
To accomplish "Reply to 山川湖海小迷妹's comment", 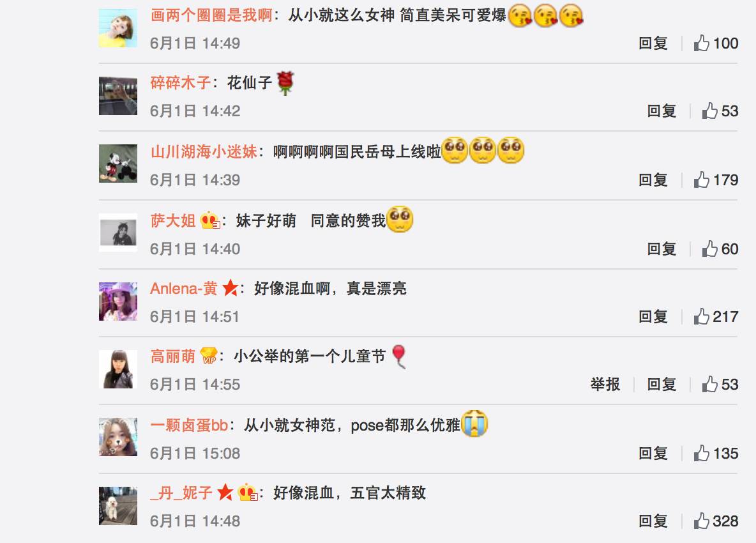I will point(653,180).
